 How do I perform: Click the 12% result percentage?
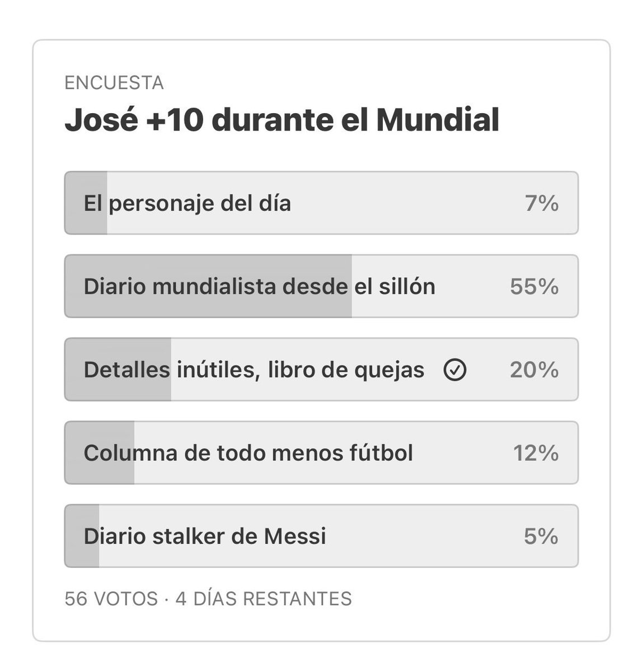point(536,453)
